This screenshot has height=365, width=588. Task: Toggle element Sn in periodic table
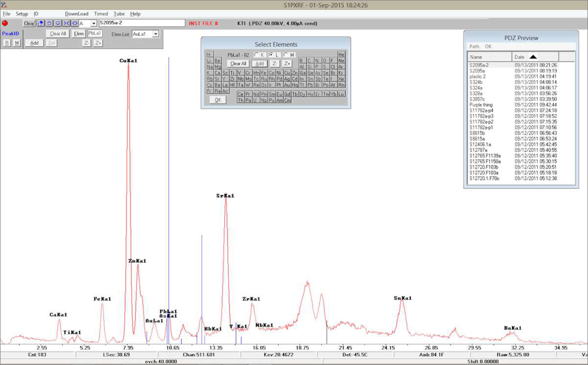tap(310, 79)
